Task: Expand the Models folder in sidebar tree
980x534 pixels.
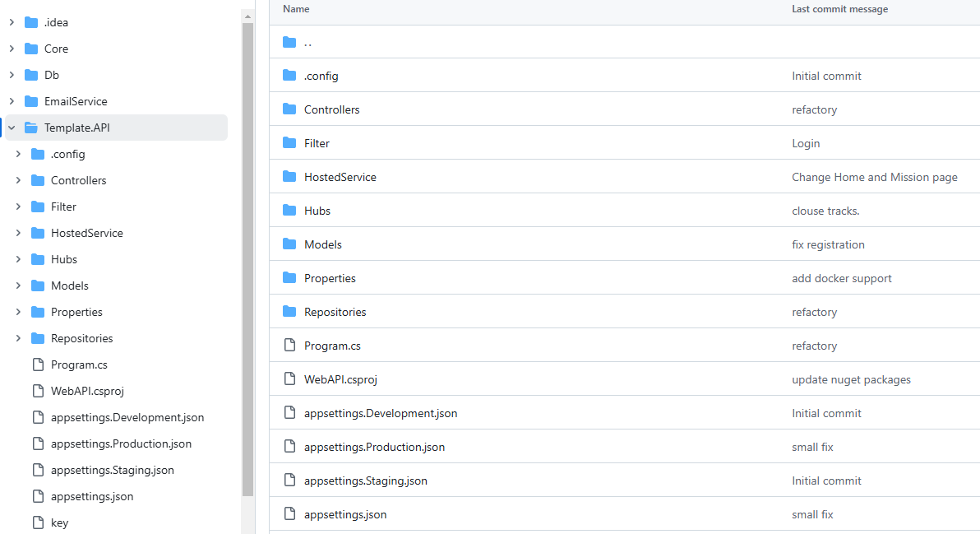Action: click(x=18, y=286)
